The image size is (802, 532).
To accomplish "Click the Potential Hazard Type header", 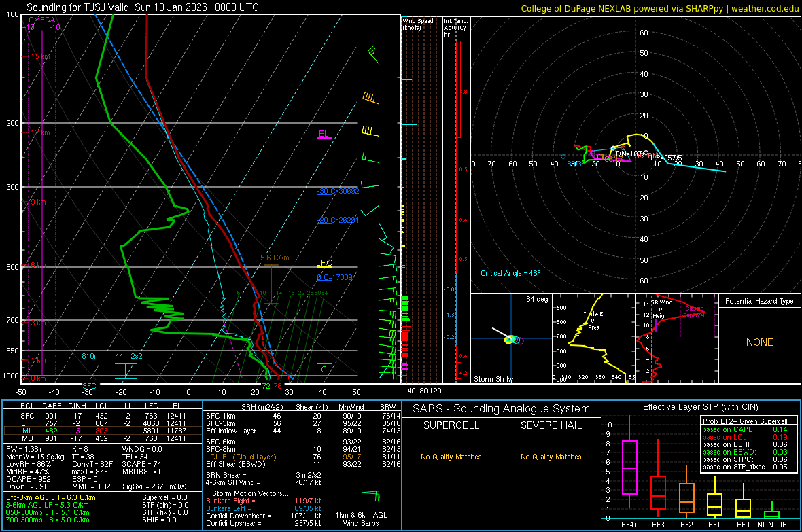I will click(x=759, y=301).
